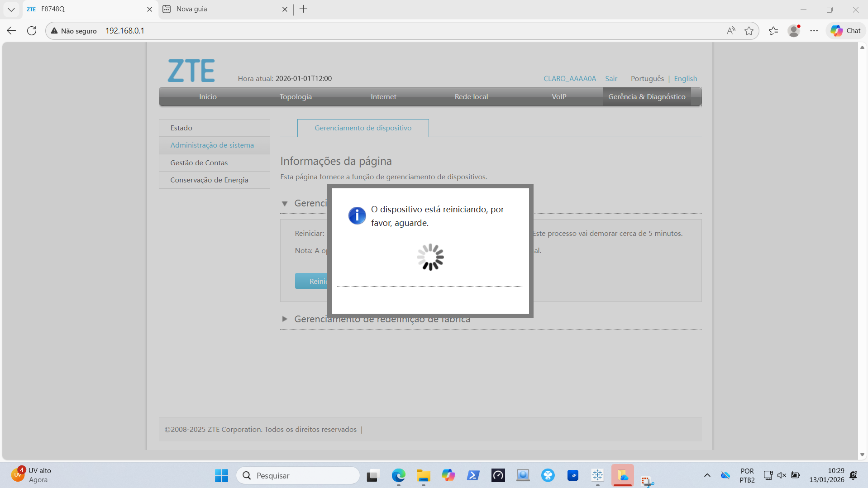Collapse the Gerenciamento de dispositivos section
Image resolution: width=868 pixels, height=488 pixels.
pyautogui.click(x=285, y=203)
